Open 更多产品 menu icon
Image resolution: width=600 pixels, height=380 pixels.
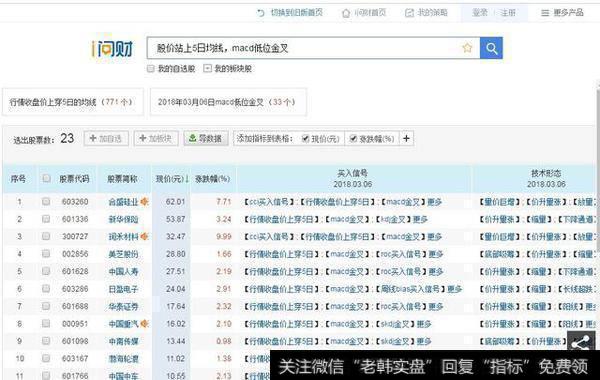[545, 13]
